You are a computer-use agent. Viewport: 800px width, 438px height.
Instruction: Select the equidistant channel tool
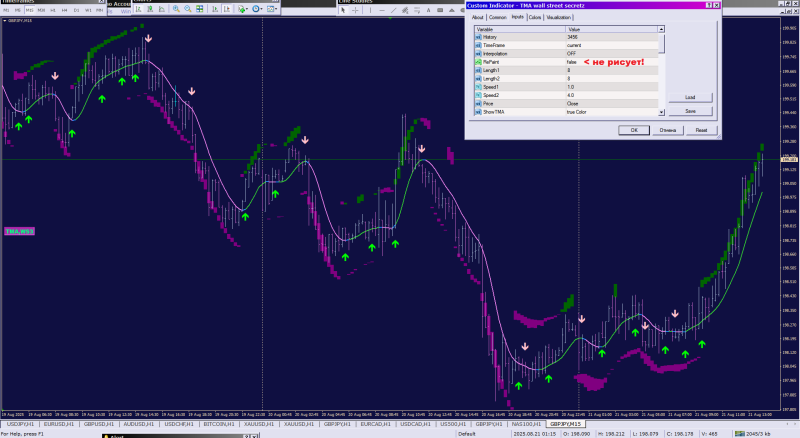[x=405, y=10]
